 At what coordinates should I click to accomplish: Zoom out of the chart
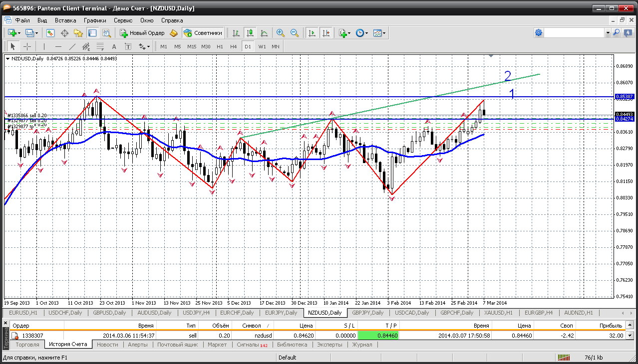point(295,33)
